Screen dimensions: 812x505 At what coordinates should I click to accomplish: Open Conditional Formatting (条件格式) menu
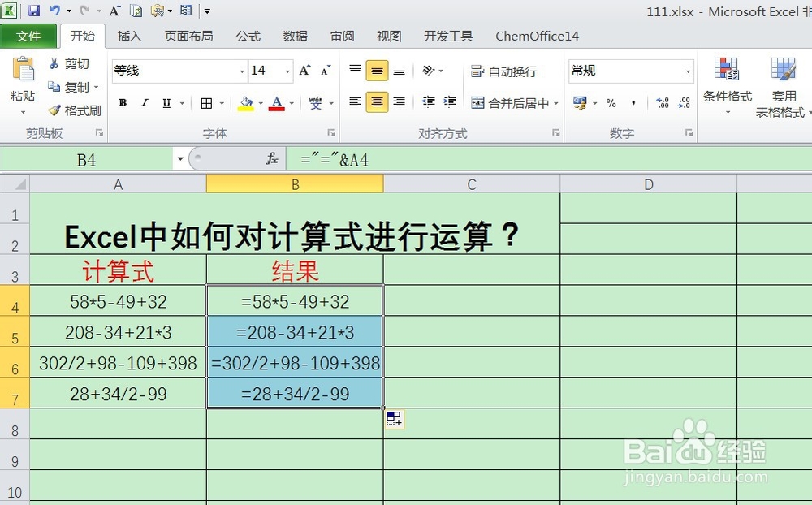click(727, 85)
